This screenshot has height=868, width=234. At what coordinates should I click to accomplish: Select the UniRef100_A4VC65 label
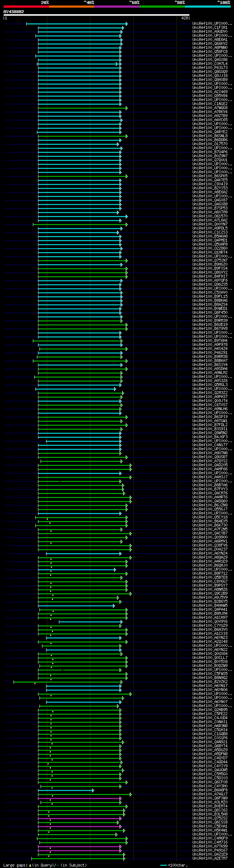point(210,120)
